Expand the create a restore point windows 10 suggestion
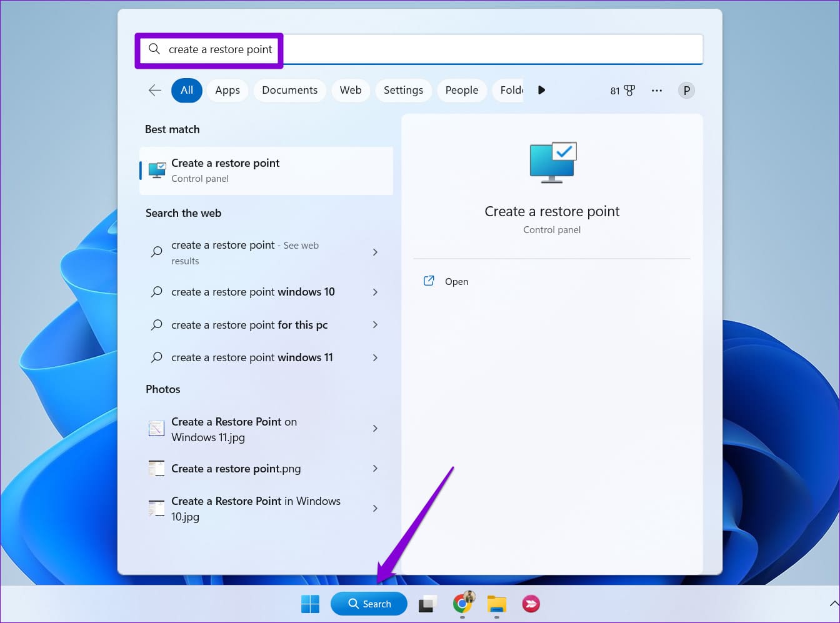The width and height of the screenshot is (840, 623). (375, 292)
